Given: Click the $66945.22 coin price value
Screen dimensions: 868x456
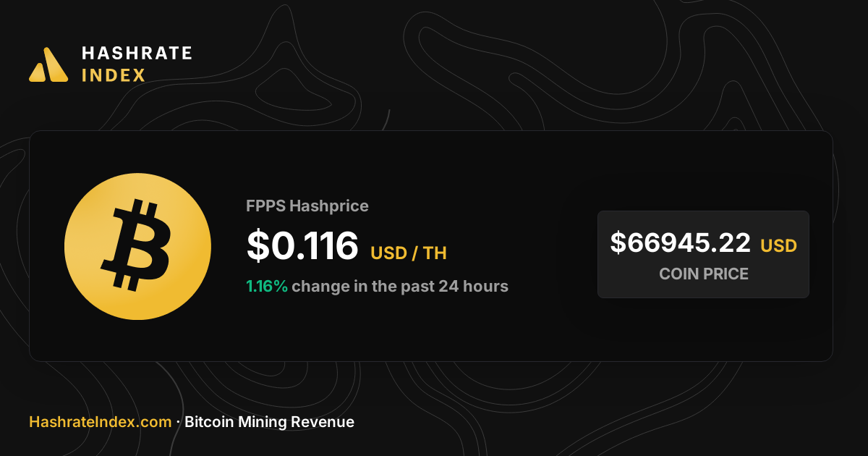Looking at the screenshot, I should (x=681, y=242).
